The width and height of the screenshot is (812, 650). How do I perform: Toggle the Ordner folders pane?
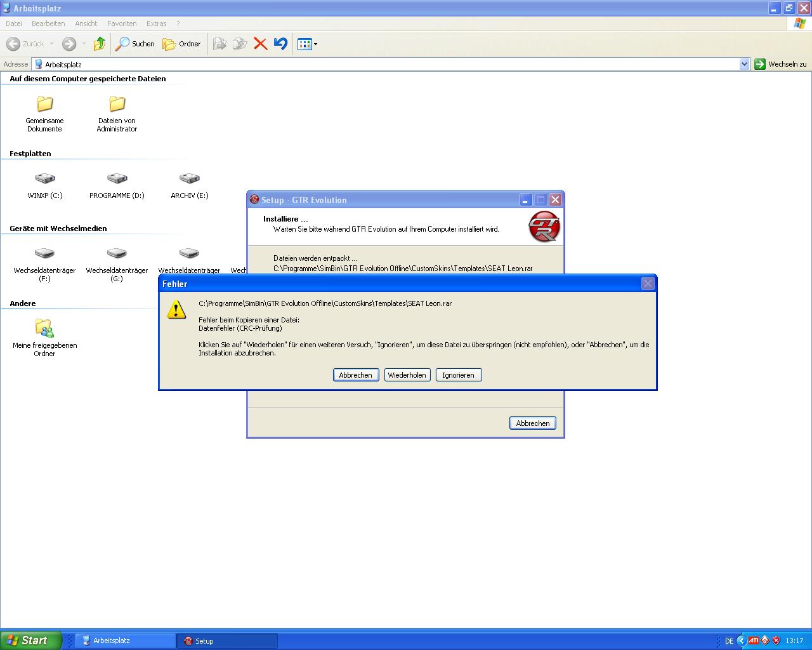tap(181, 44)
